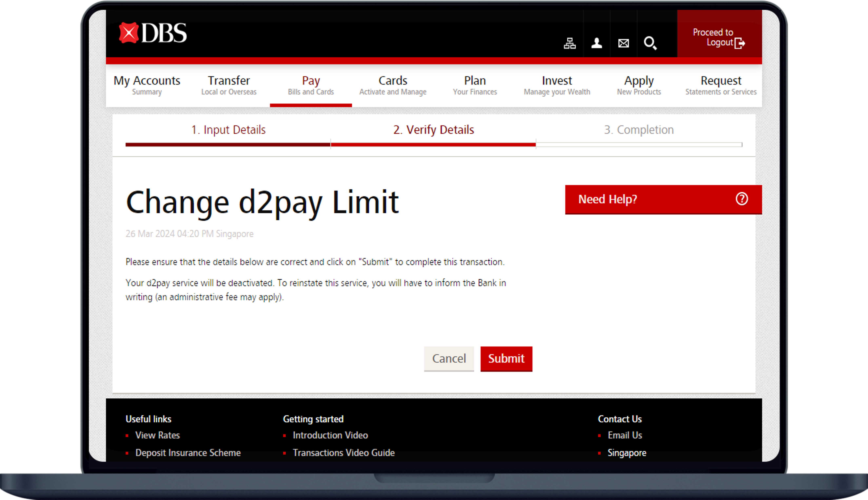868x500 pixels.
Task: Open the sitemap icon in header
Action: coord(570,43)
